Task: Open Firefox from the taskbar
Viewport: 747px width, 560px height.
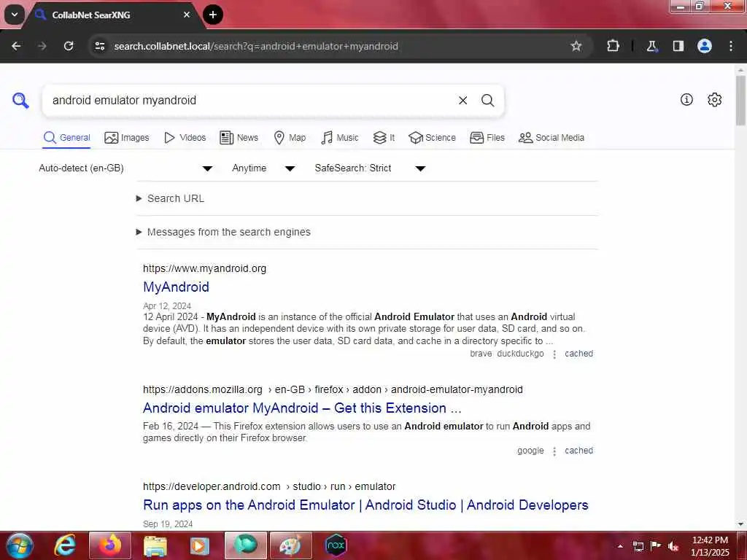Action: pos(110,545)
